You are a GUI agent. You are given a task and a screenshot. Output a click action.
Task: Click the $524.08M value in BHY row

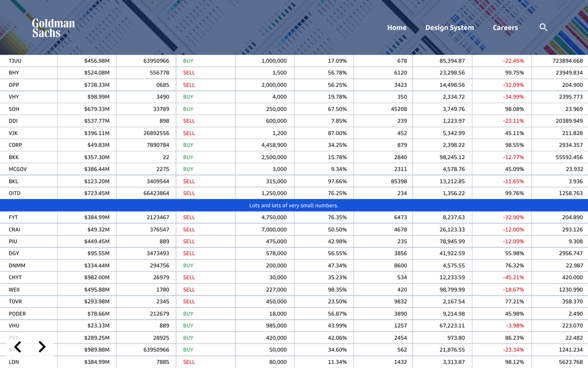point(97,73)
